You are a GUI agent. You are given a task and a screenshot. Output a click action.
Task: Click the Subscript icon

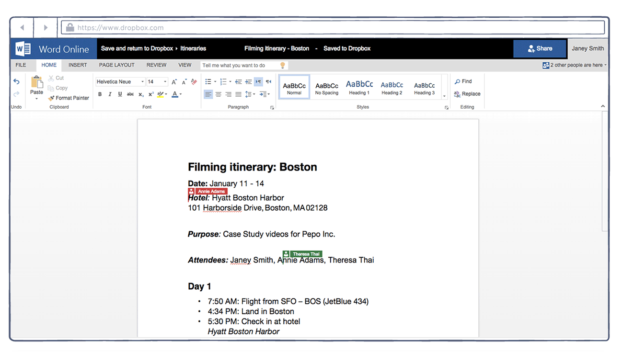click(140, 94)
